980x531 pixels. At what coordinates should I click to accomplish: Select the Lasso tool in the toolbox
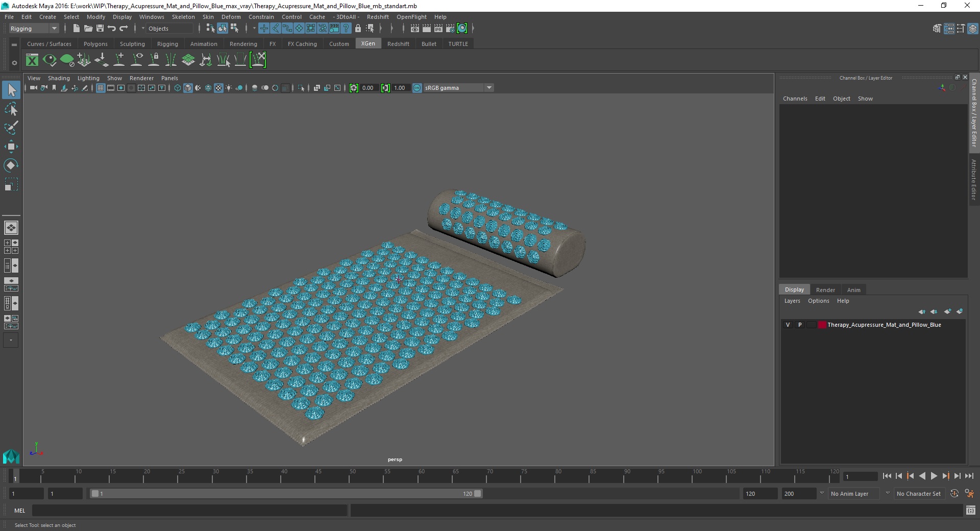11,109
